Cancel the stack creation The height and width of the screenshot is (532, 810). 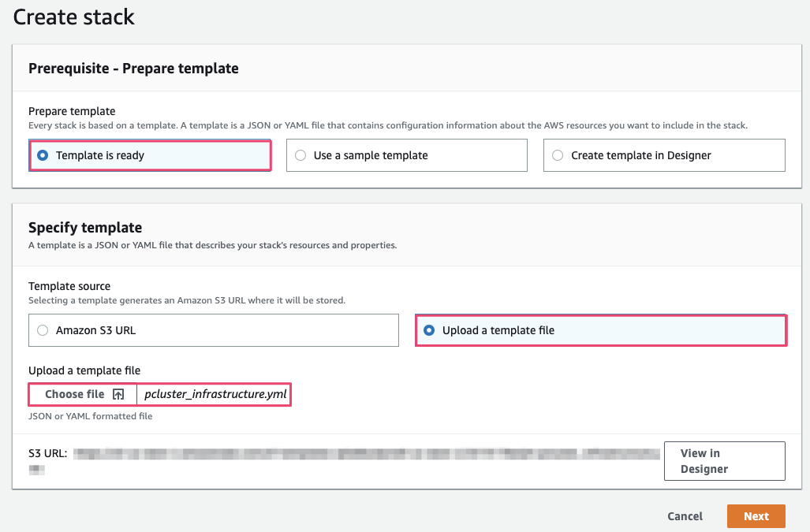(685, 516)
